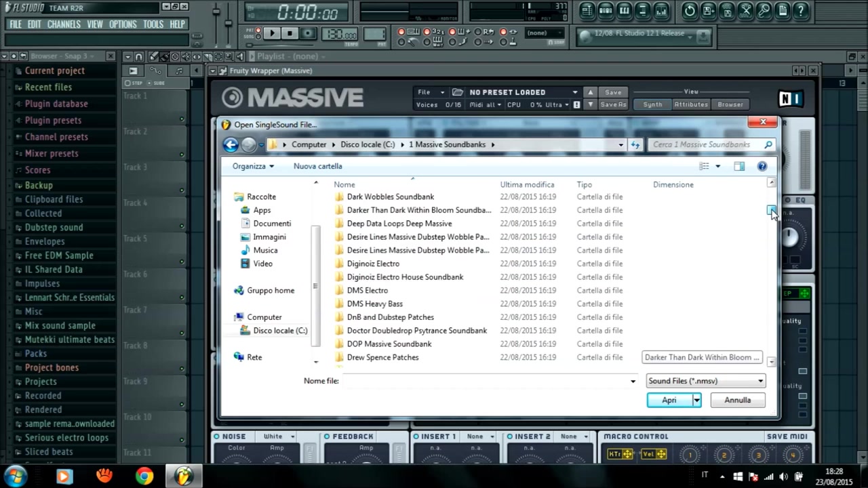Viewport: 868px width, 488px height.
Task: Click Massive next preset up arrow
Action: [x=591, y=92]
